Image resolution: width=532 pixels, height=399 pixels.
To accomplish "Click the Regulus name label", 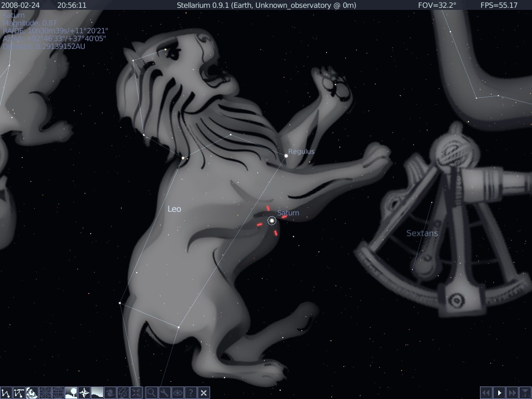I will coord(301,152).
